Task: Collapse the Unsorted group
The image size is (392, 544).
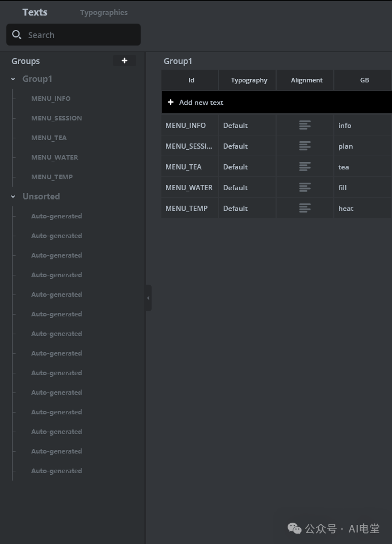Action: click(x=13, y=196)
